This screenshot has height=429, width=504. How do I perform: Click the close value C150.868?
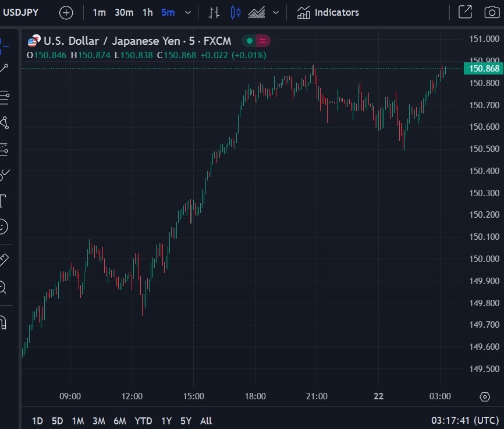pyautogui.click(x=176, y=55)
